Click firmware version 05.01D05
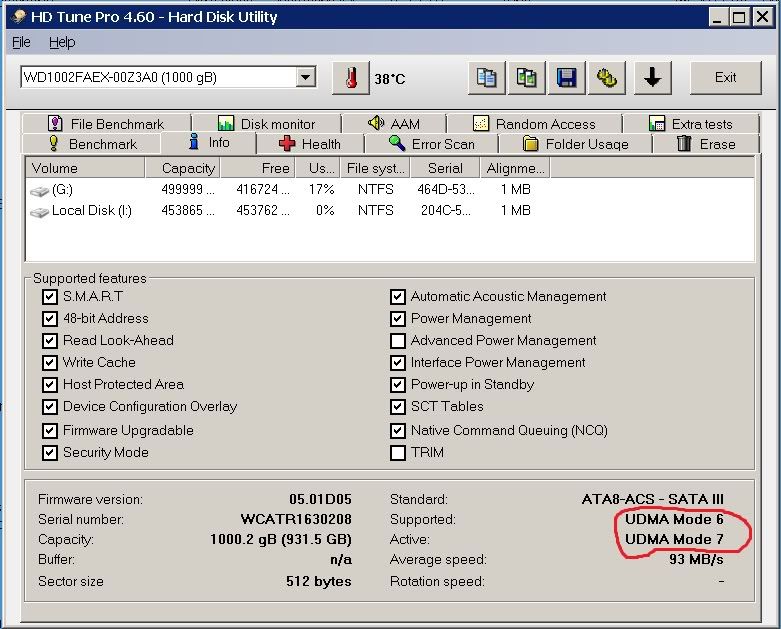 (320, 500)
